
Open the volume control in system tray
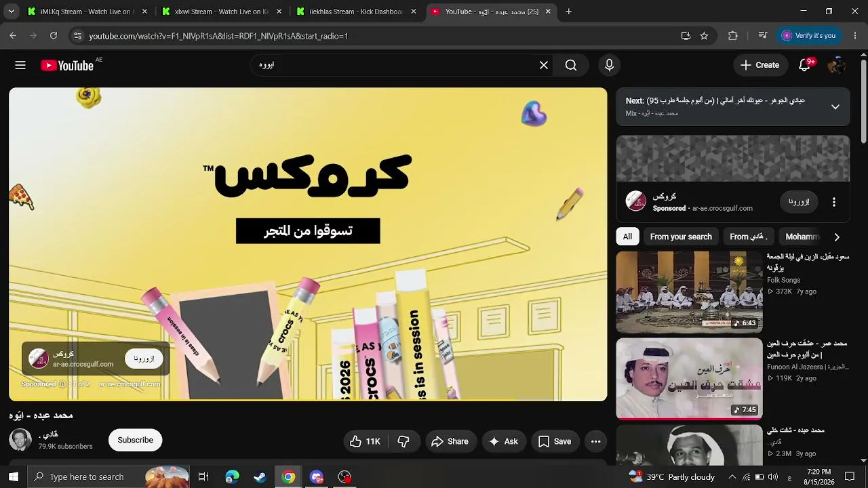point(774,476)
